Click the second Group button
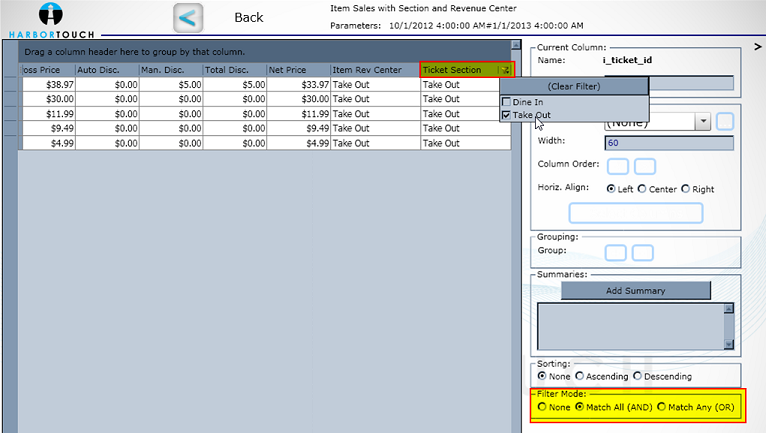The image size is (766, 433). 642,253
